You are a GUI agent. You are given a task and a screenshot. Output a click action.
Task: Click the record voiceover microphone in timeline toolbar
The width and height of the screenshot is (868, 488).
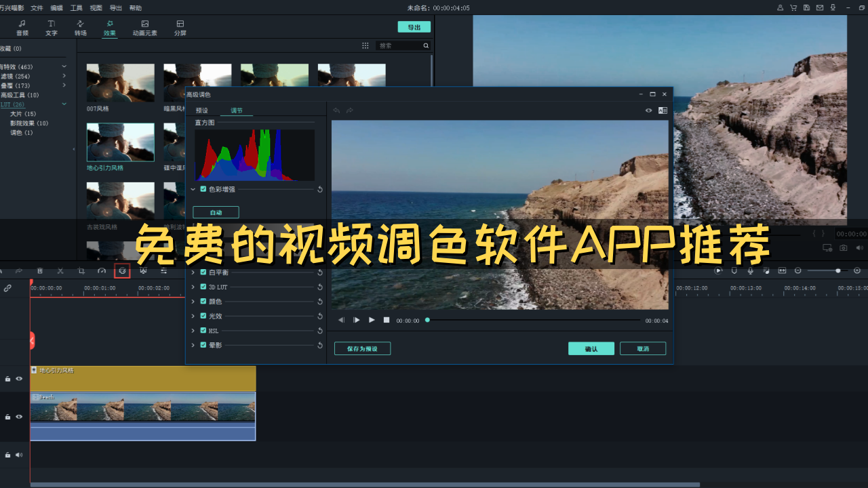[x=750, y=270]
